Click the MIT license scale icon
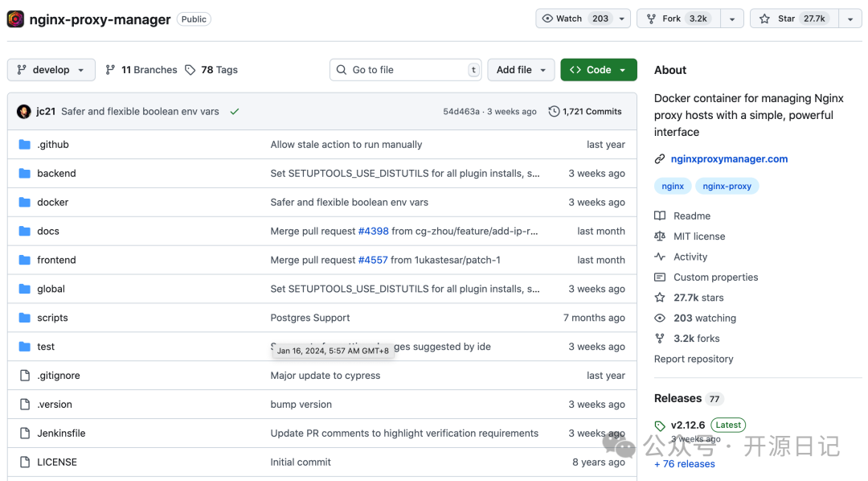Viewport: 868px width, 481px height. point(660,236)
